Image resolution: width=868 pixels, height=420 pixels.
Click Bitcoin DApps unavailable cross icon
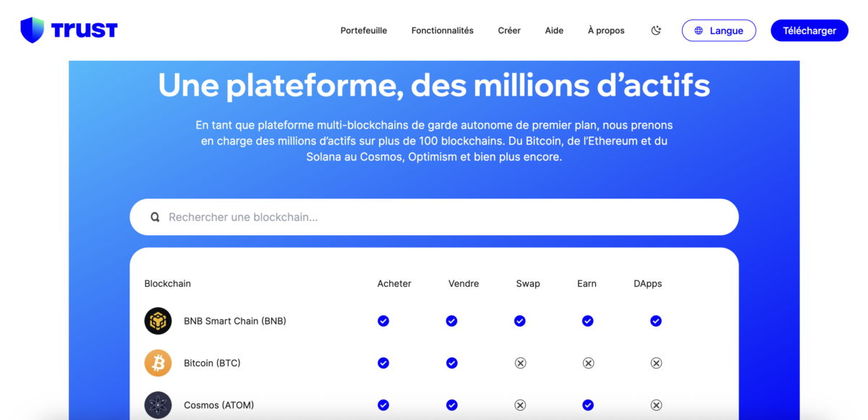point(656,363)
